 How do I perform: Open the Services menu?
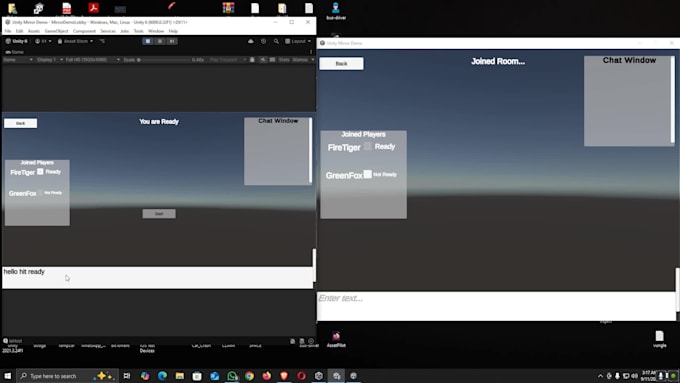[108, 31]
